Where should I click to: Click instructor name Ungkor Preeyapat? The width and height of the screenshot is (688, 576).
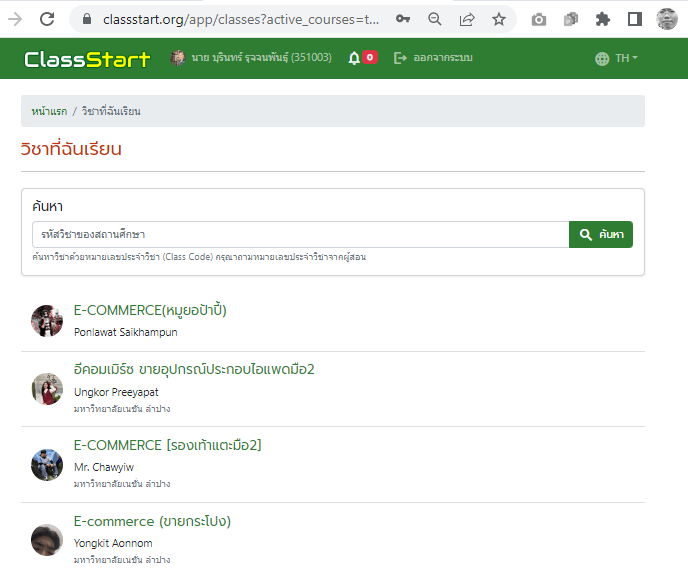[x=116, y=392]
